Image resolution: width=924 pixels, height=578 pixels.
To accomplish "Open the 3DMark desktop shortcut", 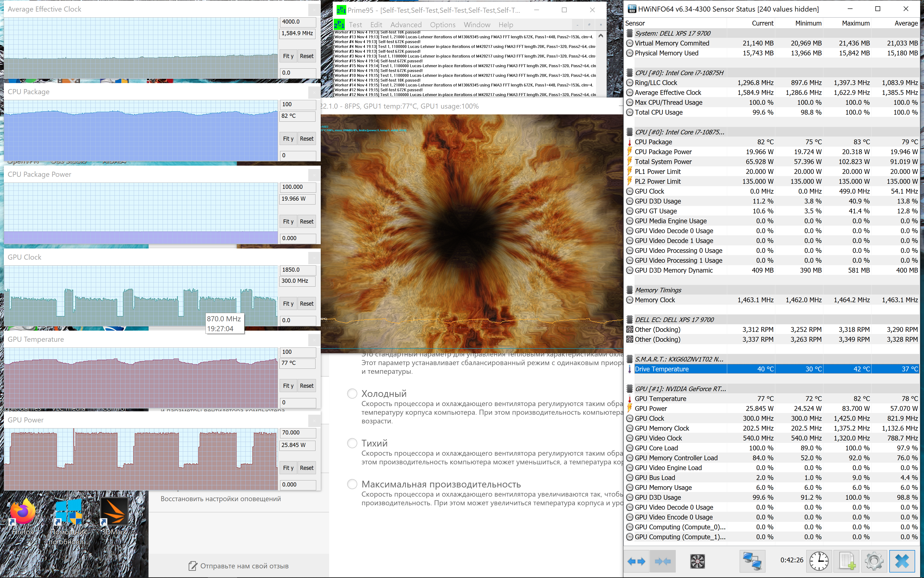I will [x=114, y=517].
